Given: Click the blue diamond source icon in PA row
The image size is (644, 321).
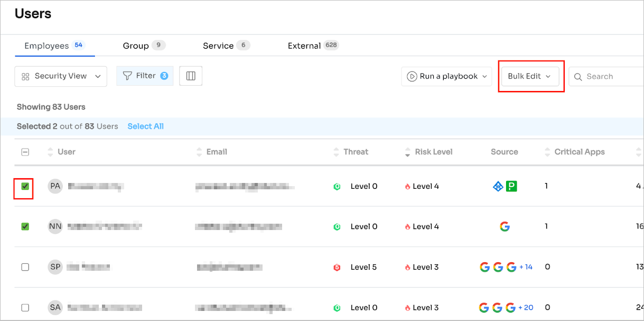Looking at the screenshot, I should (x=498, y=186).
